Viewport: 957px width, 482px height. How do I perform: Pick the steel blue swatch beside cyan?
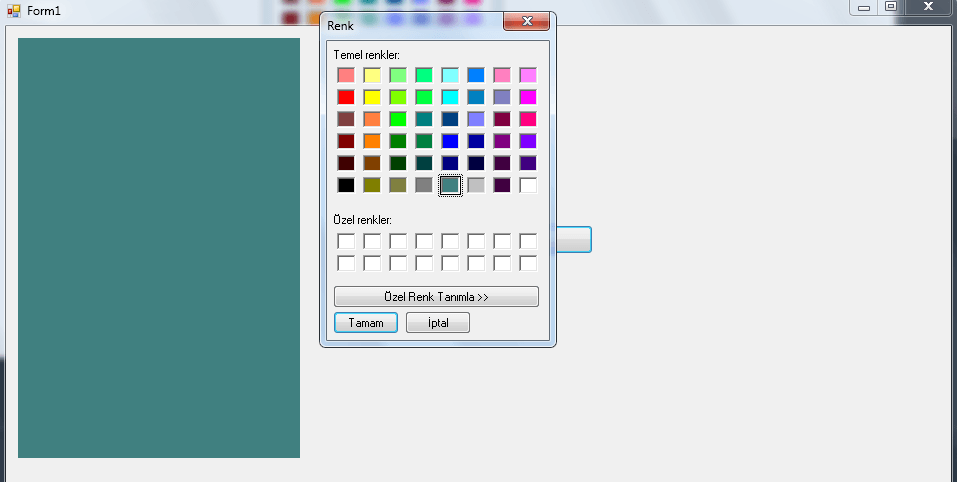point(476,97)
